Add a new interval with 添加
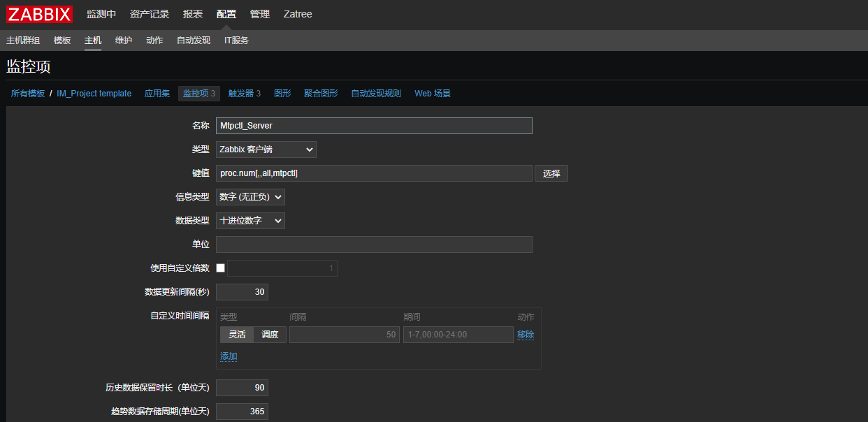The height and width of the screenshot is (422, 868). (x=228, y=356)
